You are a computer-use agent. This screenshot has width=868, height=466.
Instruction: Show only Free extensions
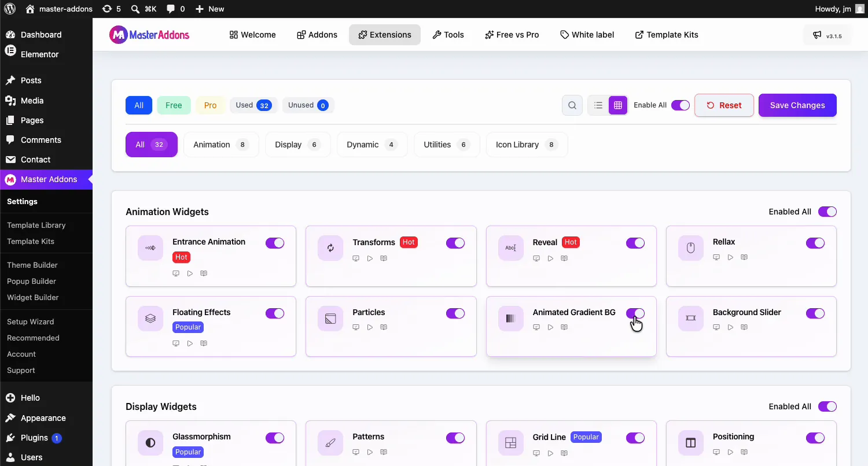click(174, 105)
